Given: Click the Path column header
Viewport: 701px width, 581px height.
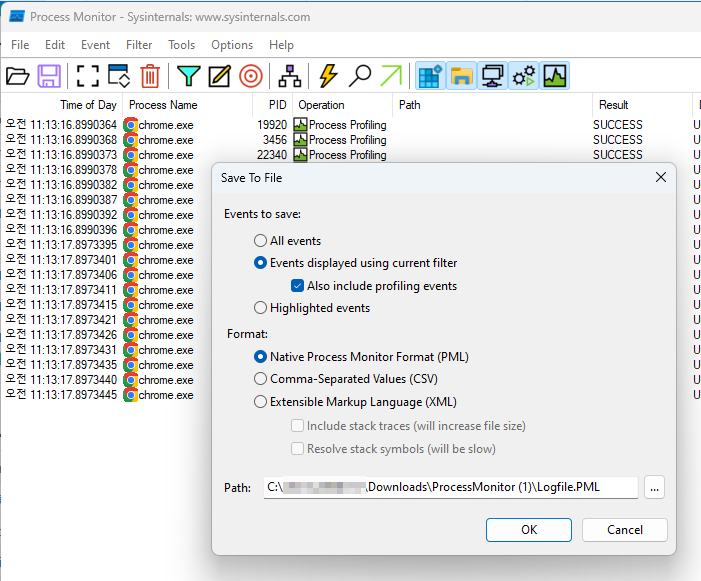Looking at the screenshot, I should pyautogui.click(x=492, y=105).
